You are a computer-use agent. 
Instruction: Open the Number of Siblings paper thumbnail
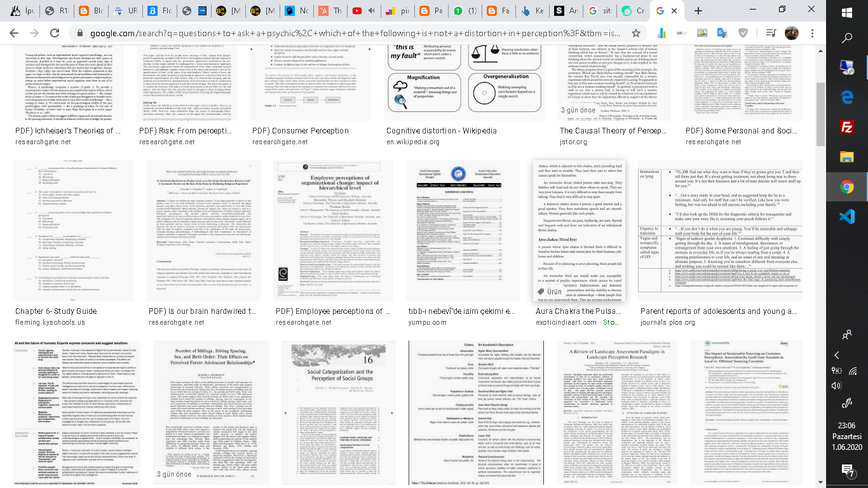pyautogui.click(x=212, y=414)
